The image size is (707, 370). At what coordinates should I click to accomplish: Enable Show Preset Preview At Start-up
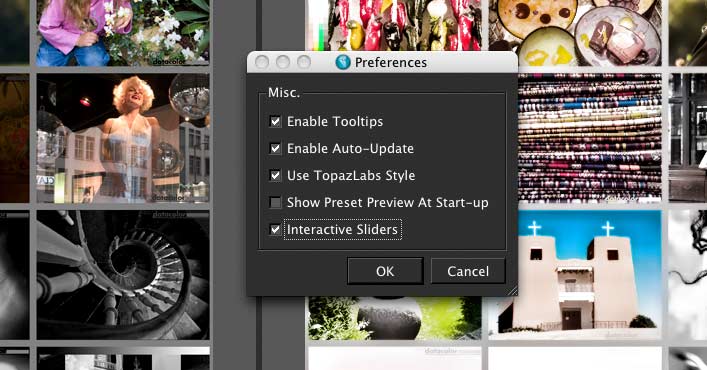click(x=275, y=202)
